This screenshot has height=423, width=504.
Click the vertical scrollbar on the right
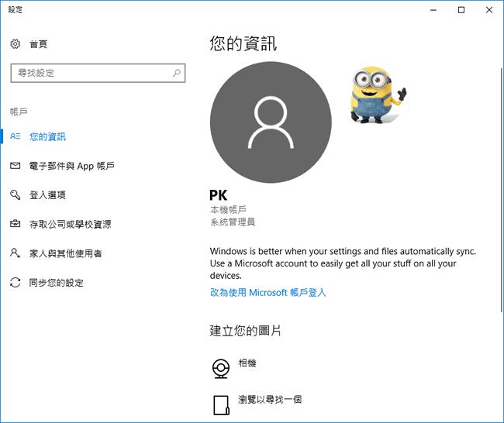501,190
